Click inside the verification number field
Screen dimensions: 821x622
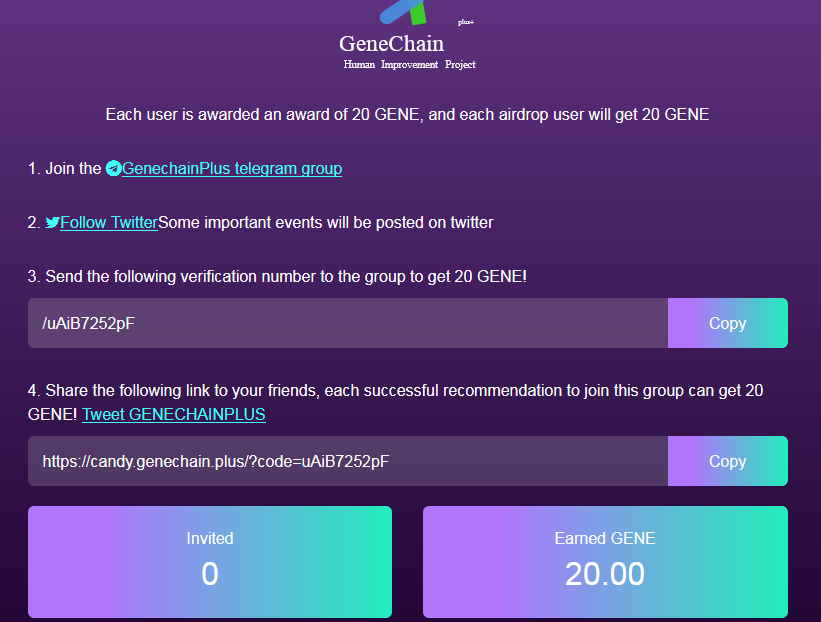[x=347, y=323]
